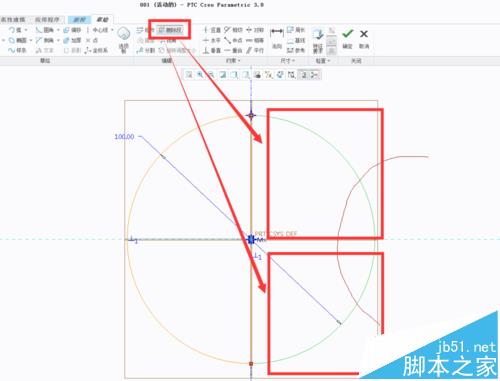
Task: Apply the Midpoint (中点) constraint
Action: (234, 40)
